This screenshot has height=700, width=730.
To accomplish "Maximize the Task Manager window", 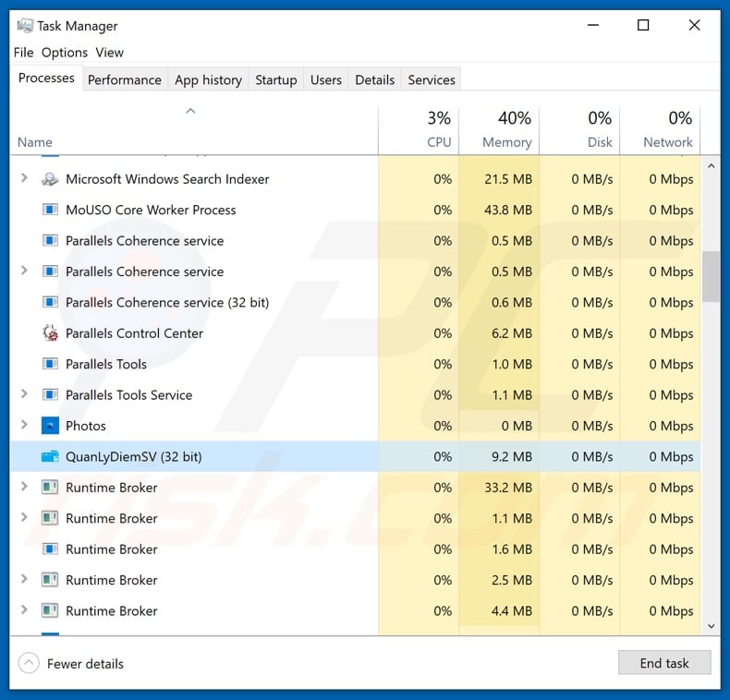I will (643, 25).
